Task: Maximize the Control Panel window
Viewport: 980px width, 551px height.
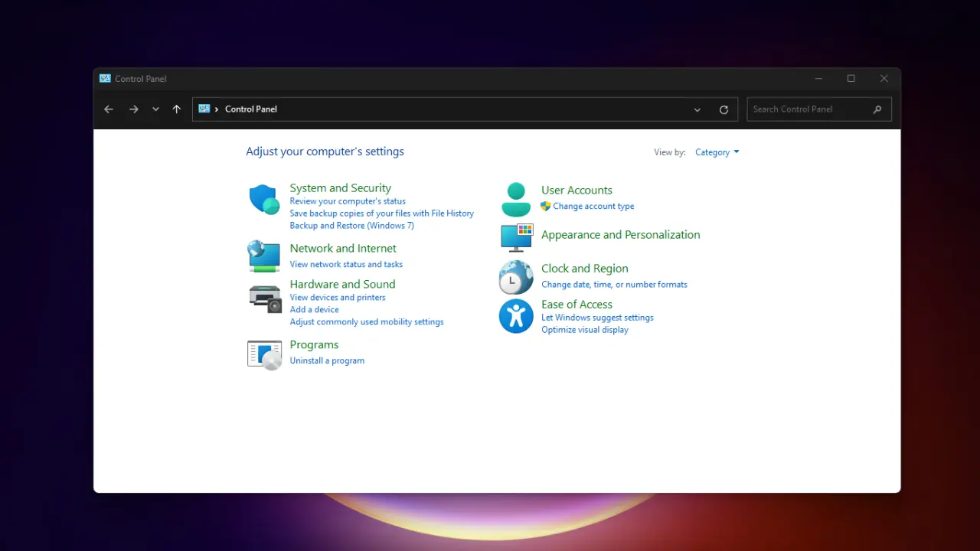Action: (851, 79)
